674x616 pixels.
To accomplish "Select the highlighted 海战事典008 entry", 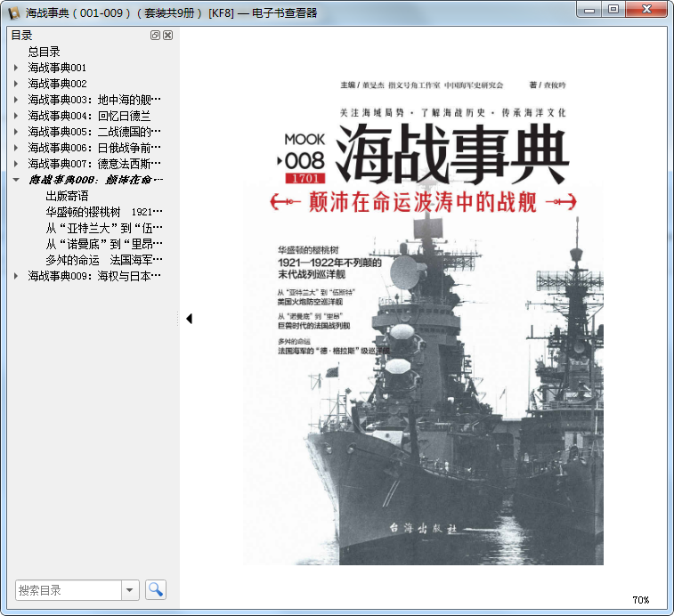I will pyautogui.click(x=96, y=180).
